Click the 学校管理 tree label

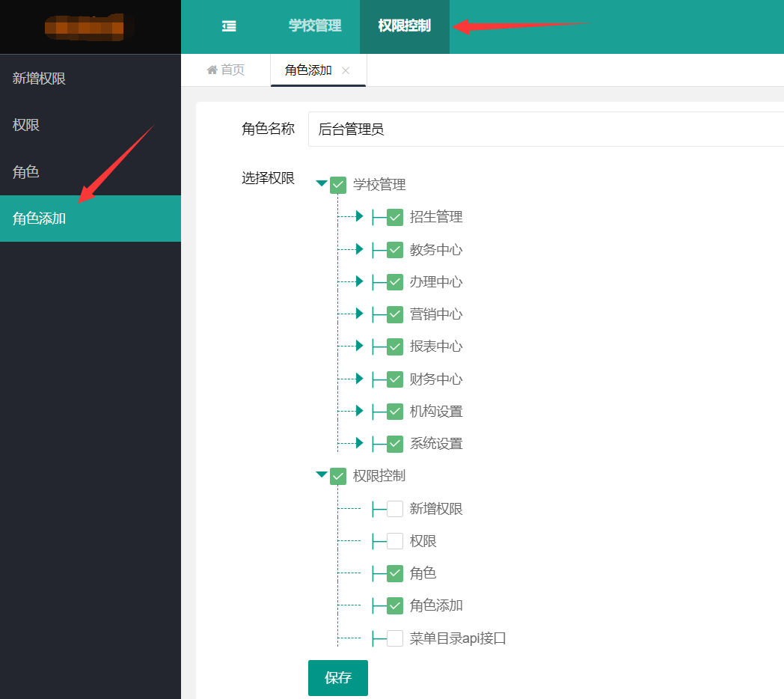(379, 185)
